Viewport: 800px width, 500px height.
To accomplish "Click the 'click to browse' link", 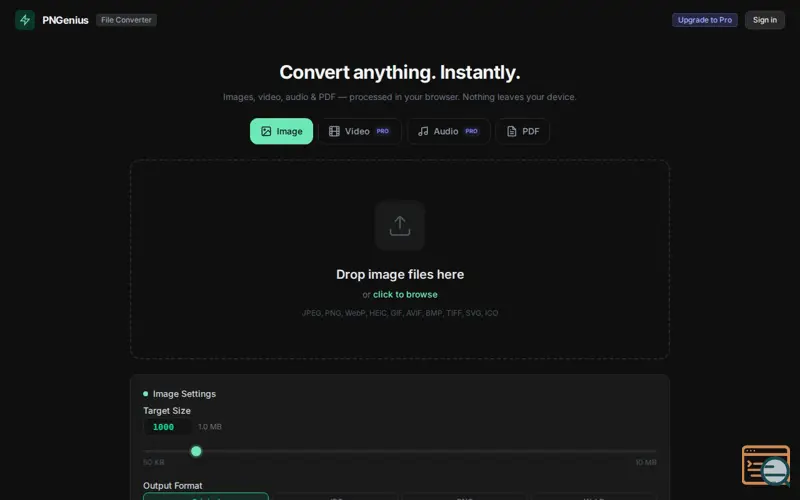I will point(405,294).
